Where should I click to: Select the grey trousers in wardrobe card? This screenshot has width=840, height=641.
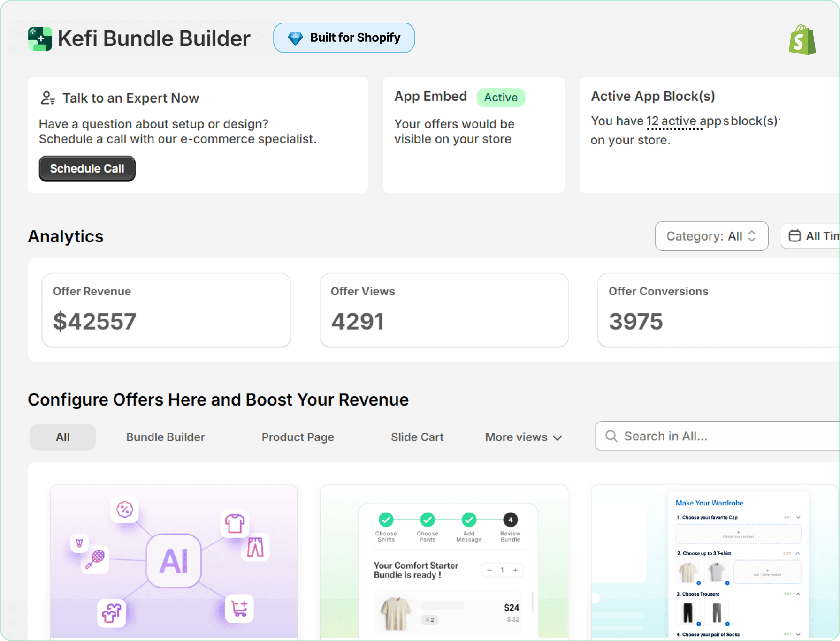pyautogui.click(x=717, y=613)
